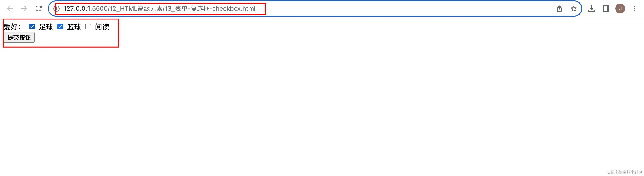
Task: Open Chrome's three-dot menu
Action: (x=635, y=9)
